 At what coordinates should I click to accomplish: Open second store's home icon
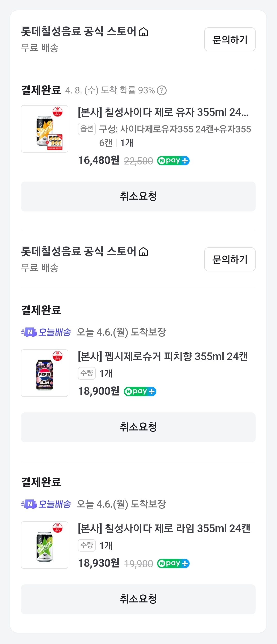pos(143,252)
